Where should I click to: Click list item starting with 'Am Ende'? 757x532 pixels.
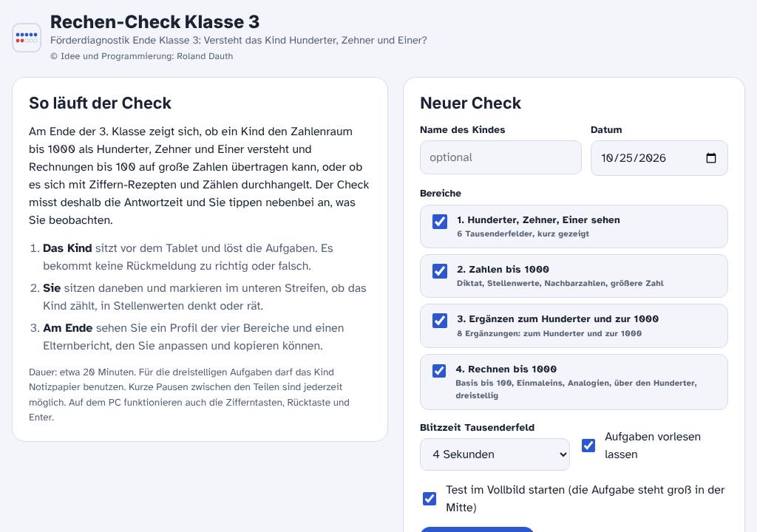(x=194, y=336)
